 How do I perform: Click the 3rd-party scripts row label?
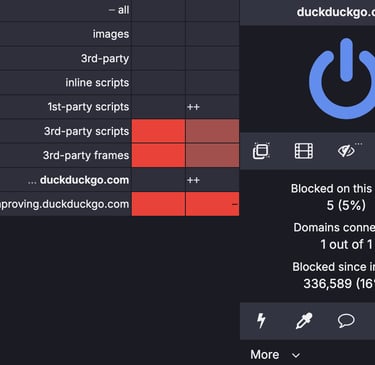coord(86,131)
